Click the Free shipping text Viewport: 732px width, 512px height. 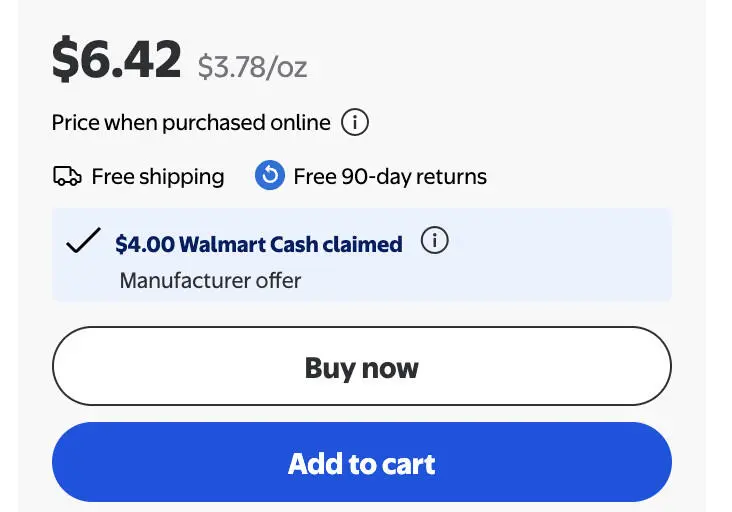158,177
